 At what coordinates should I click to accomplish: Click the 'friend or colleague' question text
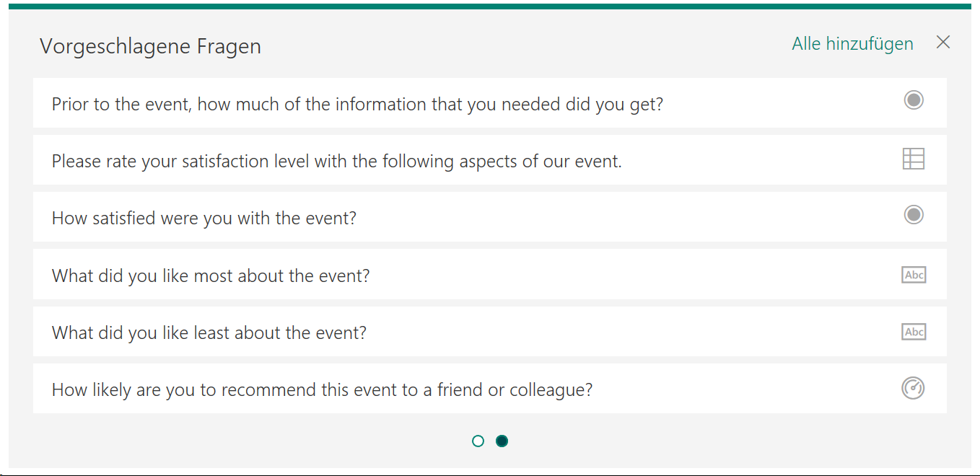pyautogui.click(x=515, y=390)
